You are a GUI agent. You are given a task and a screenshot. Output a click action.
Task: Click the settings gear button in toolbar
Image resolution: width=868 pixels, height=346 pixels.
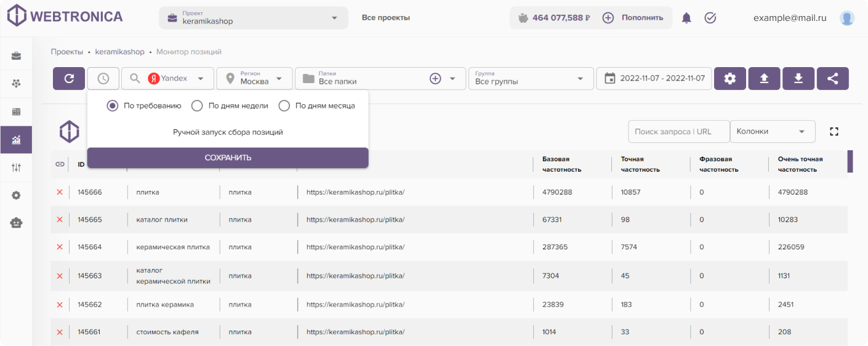coord(730,78)
